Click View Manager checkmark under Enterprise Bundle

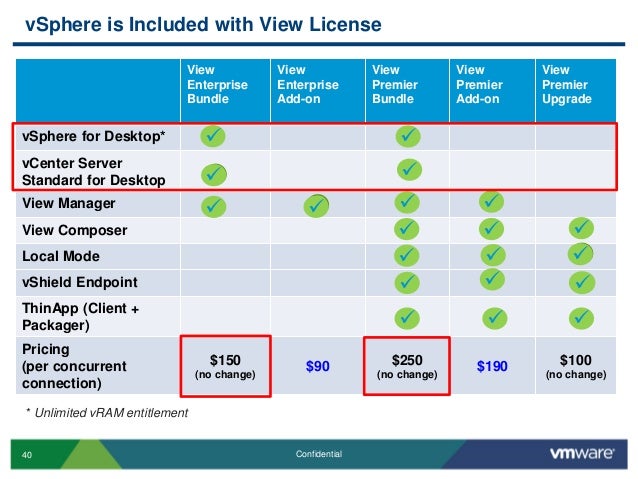214,206
